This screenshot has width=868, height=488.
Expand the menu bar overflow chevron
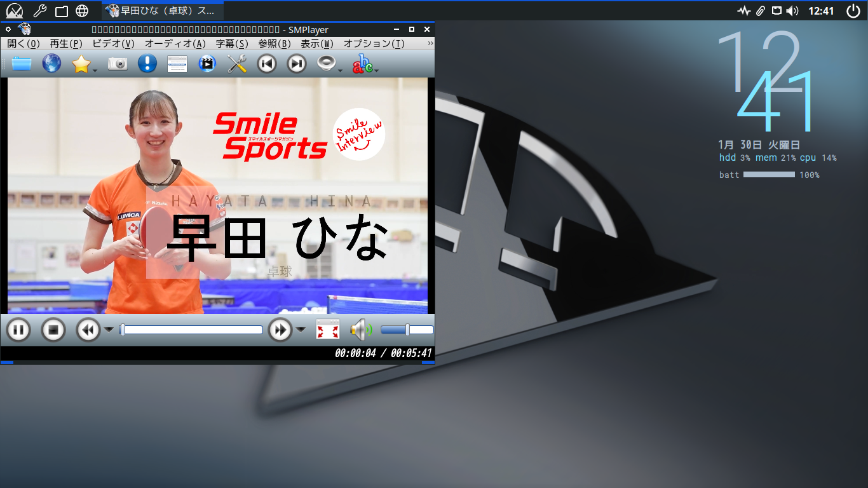point(430,43)
